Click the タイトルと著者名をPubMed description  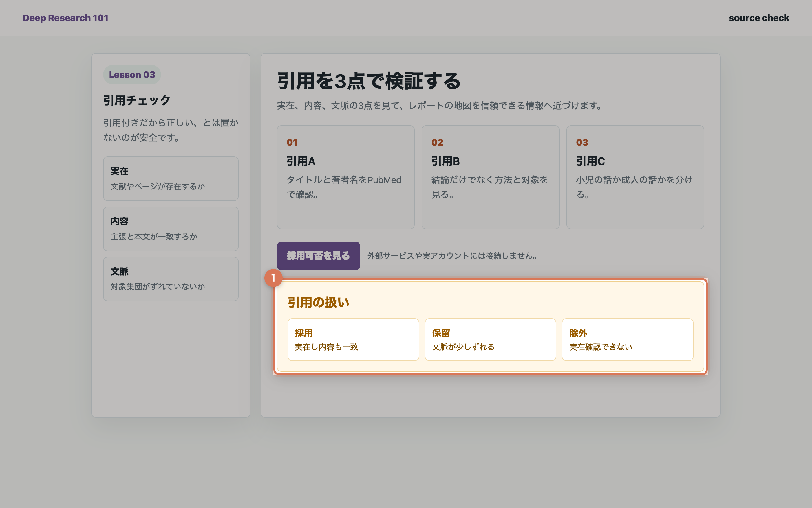coord(344,187)
